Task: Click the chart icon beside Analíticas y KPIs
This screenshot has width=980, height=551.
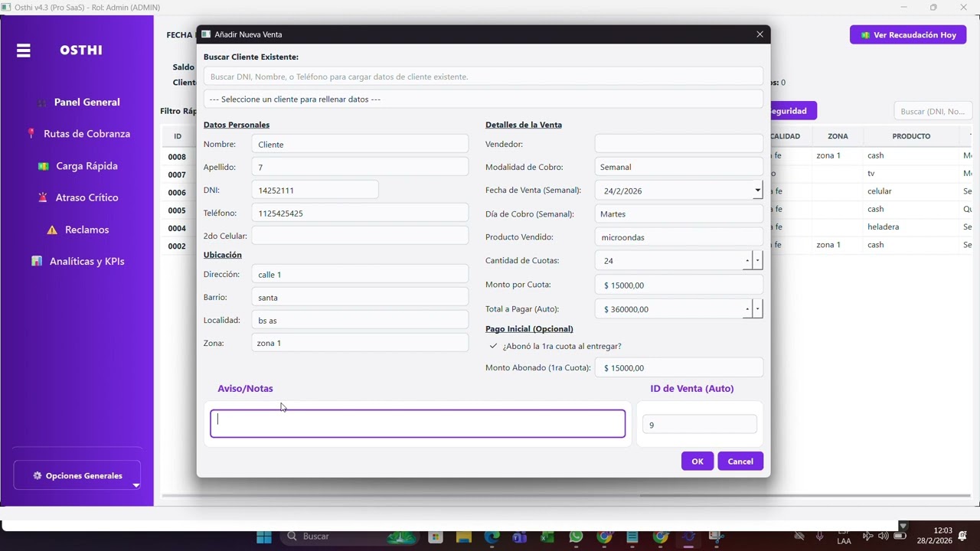Action: [x=37, y=261]
